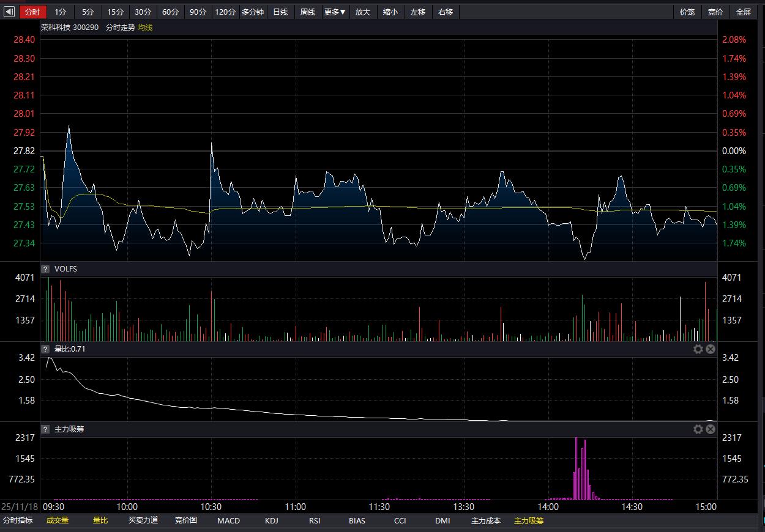Select the 5分 timeframe tab
This screenshot has width=765, height=532.
[88, 12]
